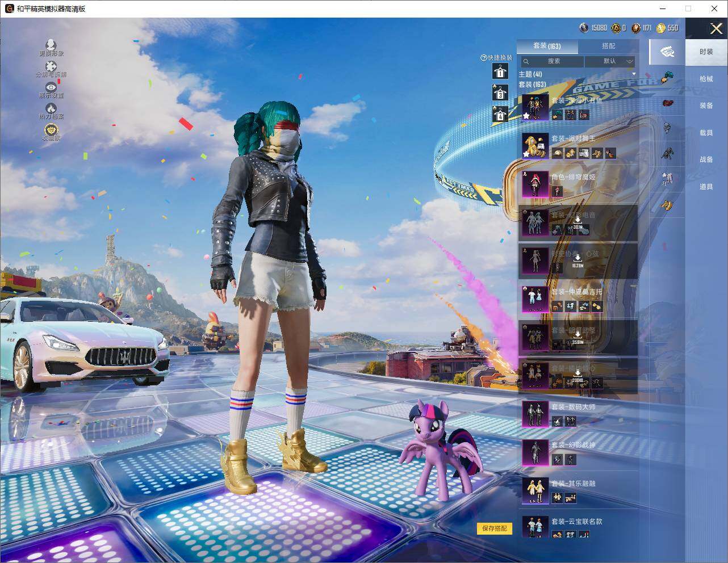The width and height of the screenshot is (728, 563).
Task: Download the 35.61M outfit set
Action: point(578,337)
